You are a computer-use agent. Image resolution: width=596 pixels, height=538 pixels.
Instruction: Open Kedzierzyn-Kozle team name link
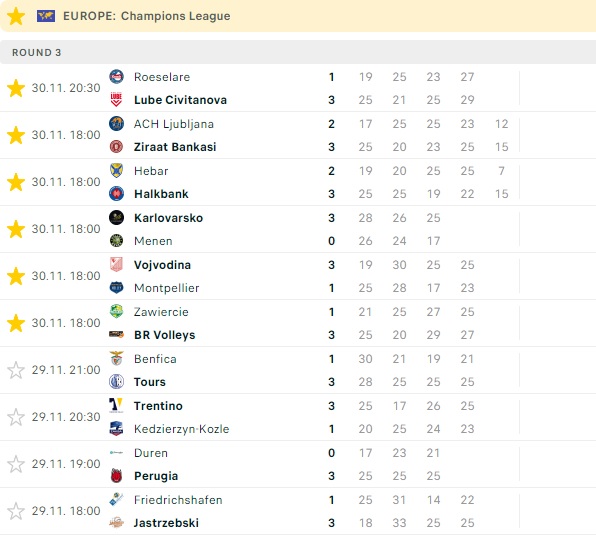[x=182, y=429]
